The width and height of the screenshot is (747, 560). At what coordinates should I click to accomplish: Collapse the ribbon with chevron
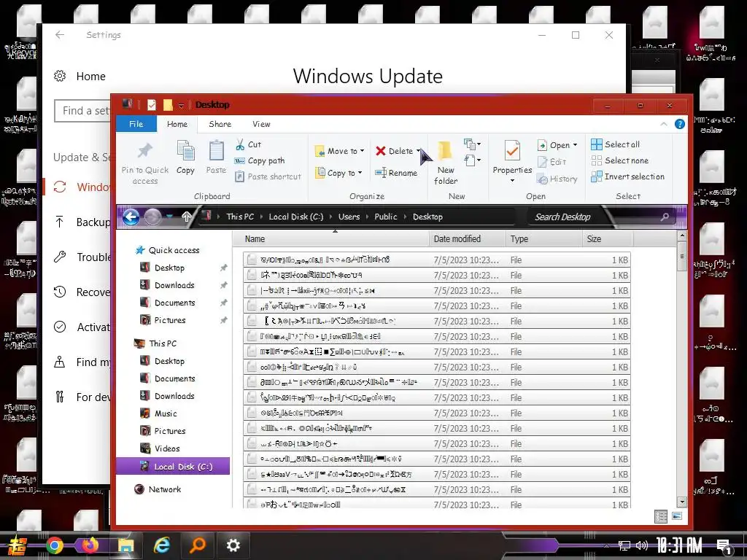click(664, 124)
